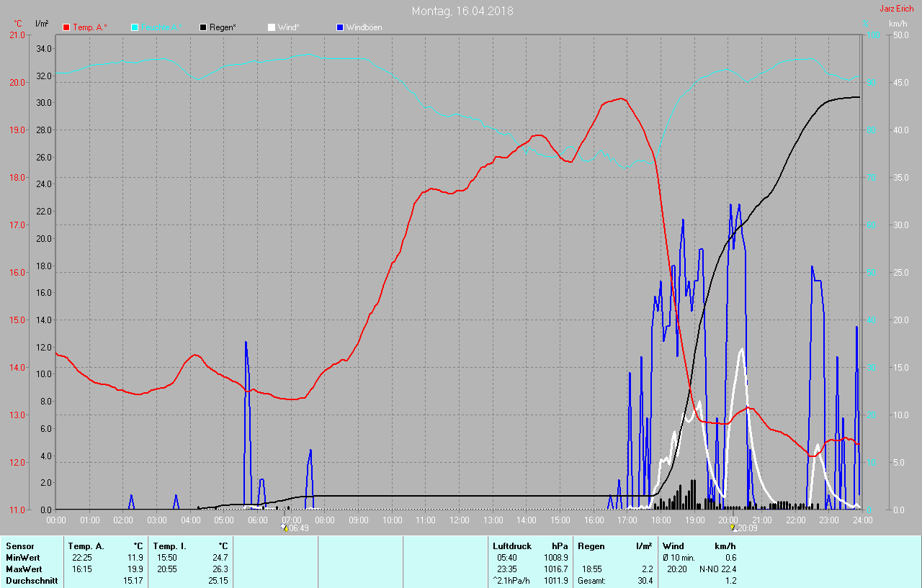Click the 12:00 time axis label
This screenshot has width=922, height=588.
[459, 520]
